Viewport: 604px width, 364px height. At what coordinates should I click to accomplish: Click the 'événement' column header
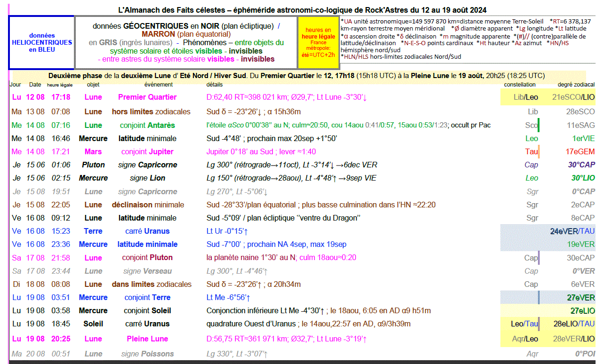(158, 85)
